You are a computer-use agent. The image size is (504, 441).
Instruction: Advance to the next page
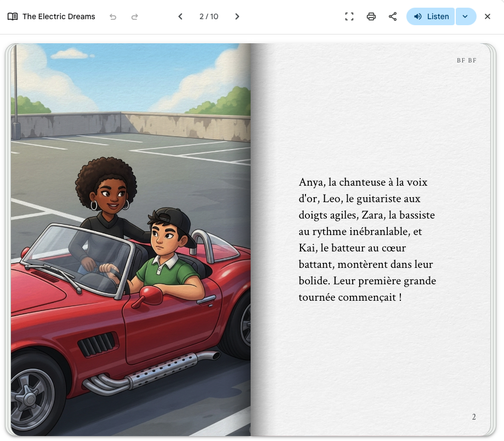point(237,16)
